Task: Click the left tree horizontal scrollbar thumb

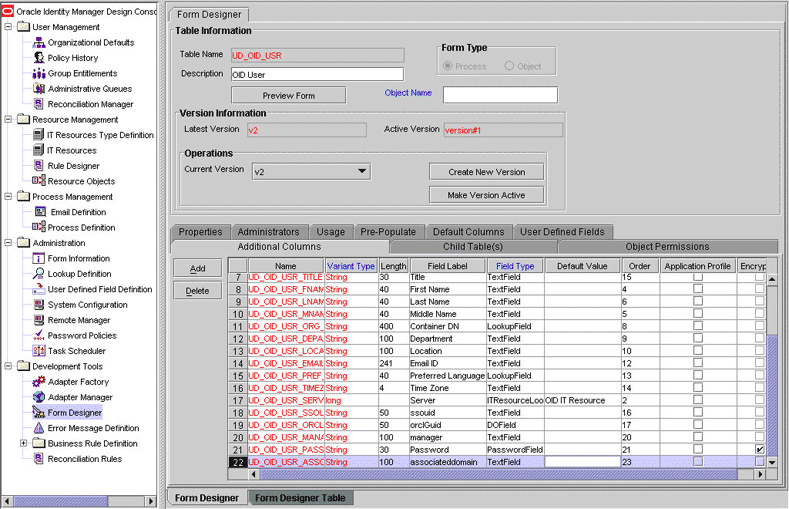Action: pyautogui.click(x=60, y=501)
